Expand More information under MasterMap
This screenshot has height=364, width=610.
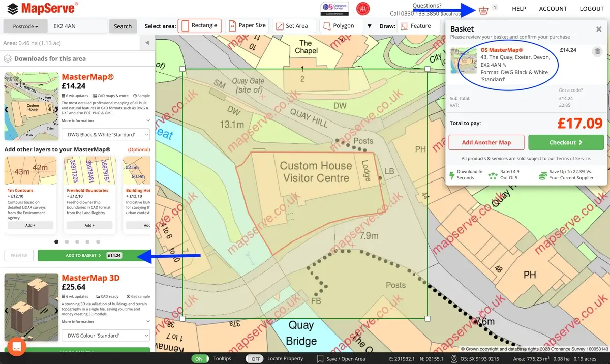pos(106,121)
